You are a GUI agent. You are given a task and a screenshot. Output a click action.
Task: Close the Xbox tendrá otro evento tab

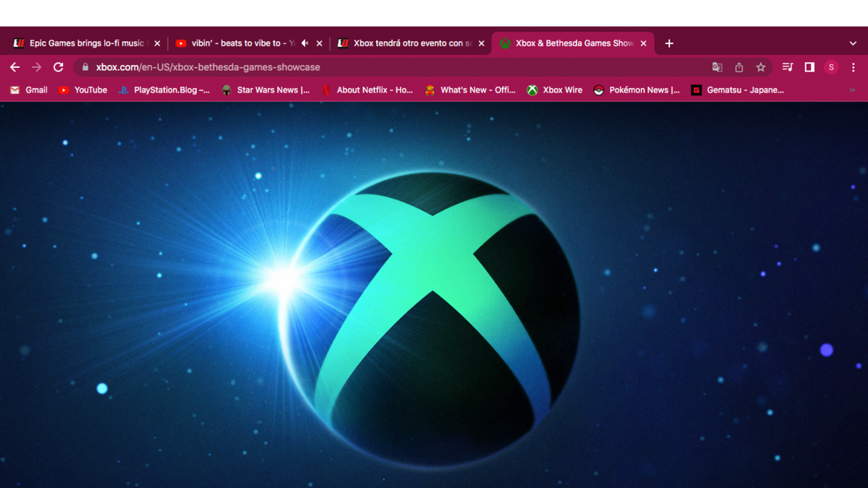[x=481, y=43]
